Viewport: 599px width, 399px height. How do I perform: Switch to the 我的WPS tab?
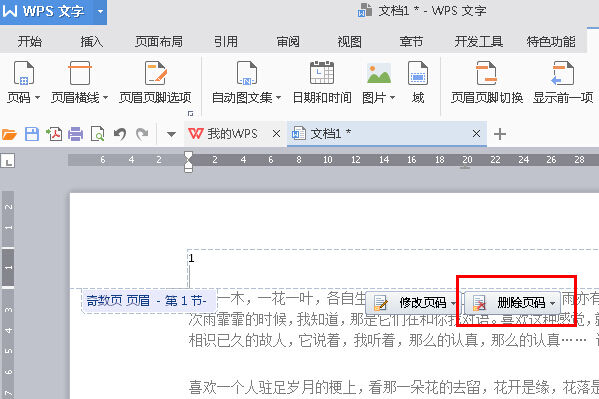coord(223,134)
